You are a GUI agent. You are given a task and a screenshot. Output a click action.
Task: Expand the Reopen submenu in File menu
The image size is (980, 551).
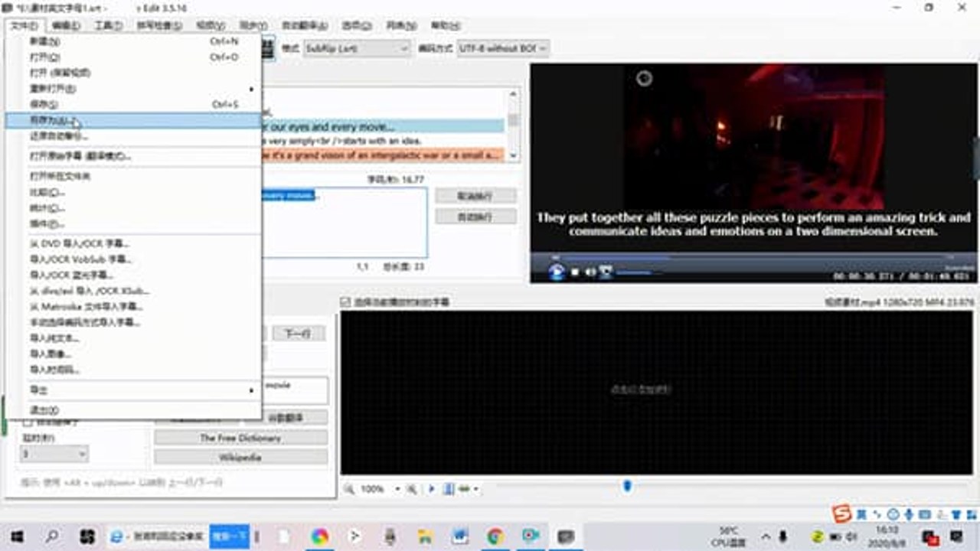point(133,89)
